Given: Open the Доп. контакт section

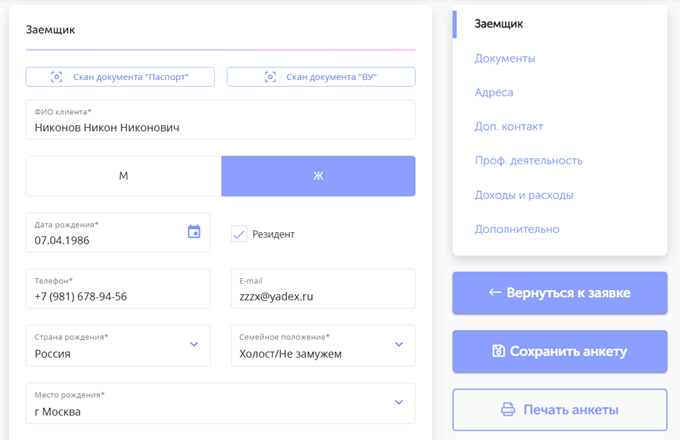Looking at the screenshot, I should click(509, 126).
